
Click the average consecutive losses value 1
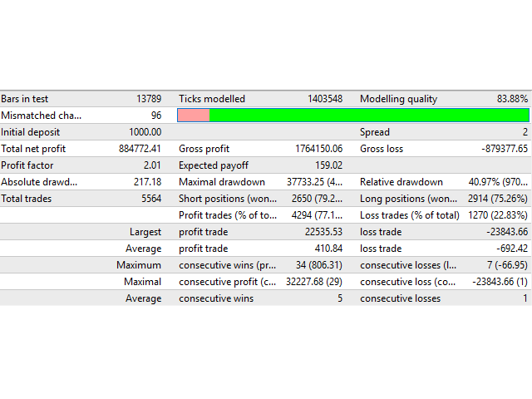[525, 298]
